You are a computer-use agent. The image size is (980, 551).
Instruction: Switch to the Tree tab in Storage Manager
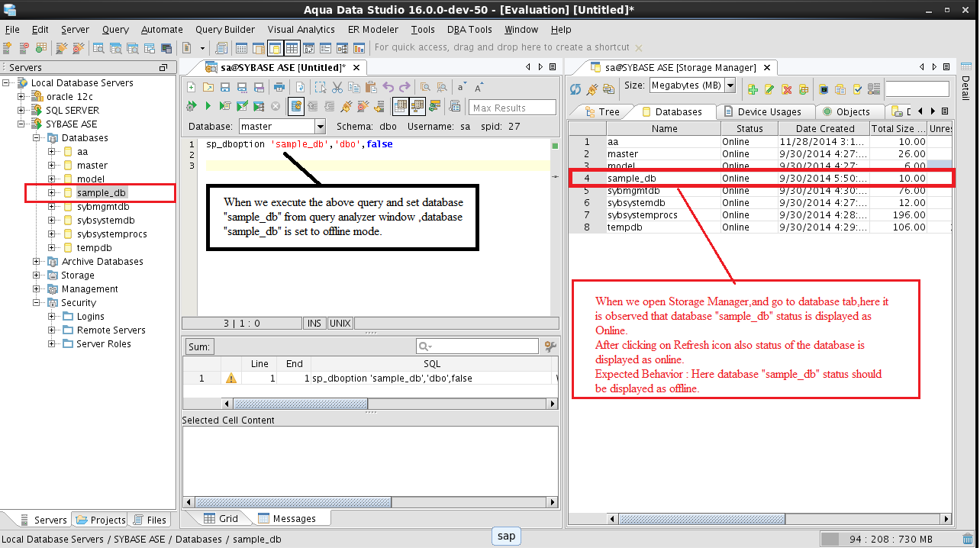click(x=602, y=111)
